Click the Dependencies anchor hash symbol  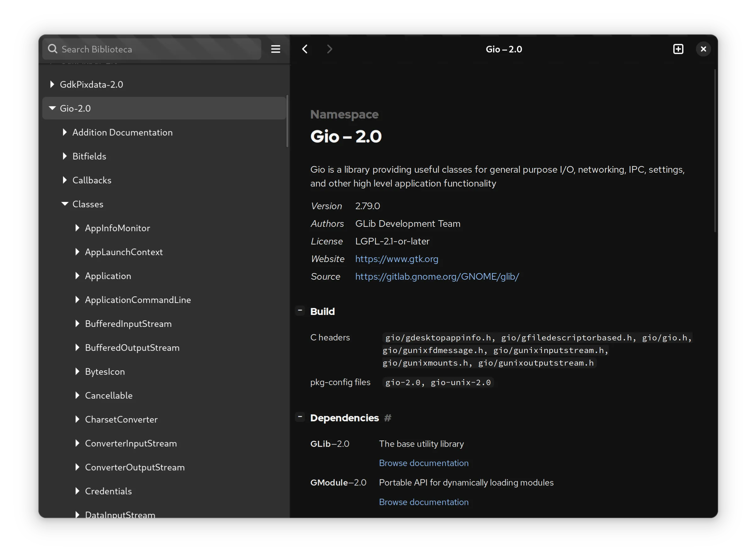coord(388,418)
